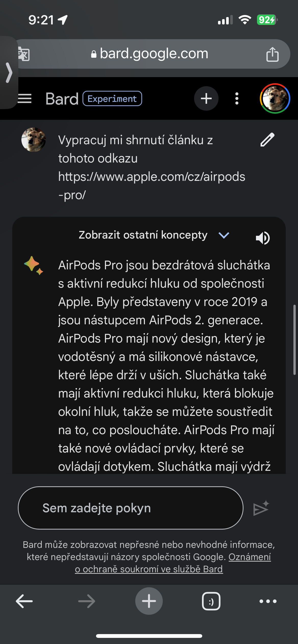Open the Oznámení o ochraně soukromí link
The image size is (298, 644).
(173, 563)
